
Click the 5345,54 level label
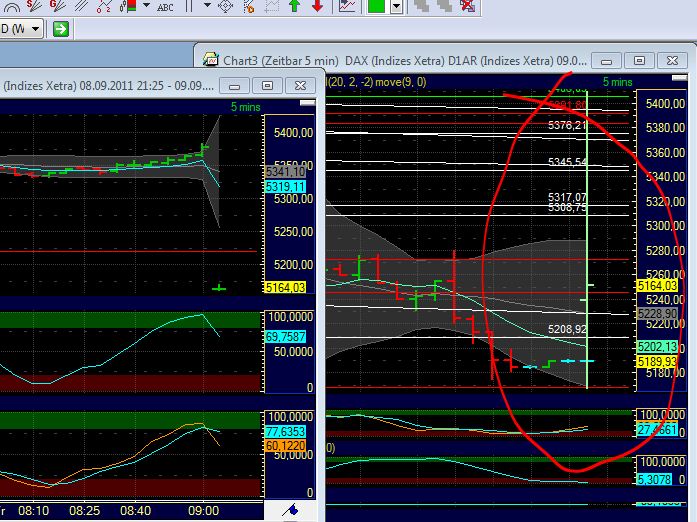(567, 162)
